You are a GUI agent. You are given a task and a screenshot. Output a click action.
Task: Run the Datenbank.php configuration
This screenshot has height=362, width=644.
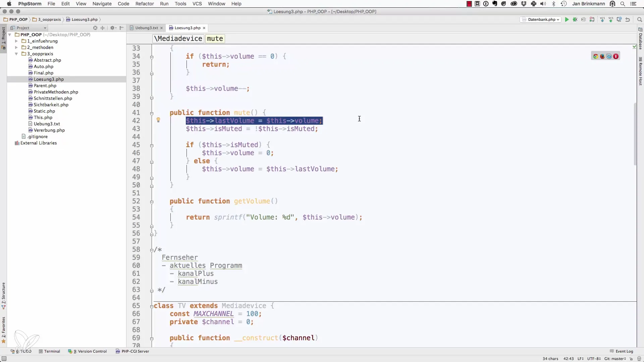(567, 19)
